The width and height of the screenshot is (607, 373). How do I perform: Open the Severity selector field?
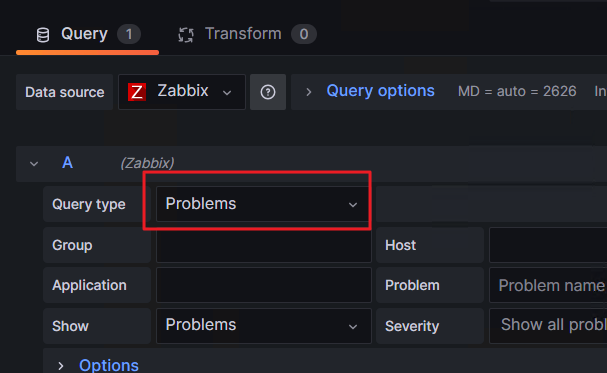point(548,326)
